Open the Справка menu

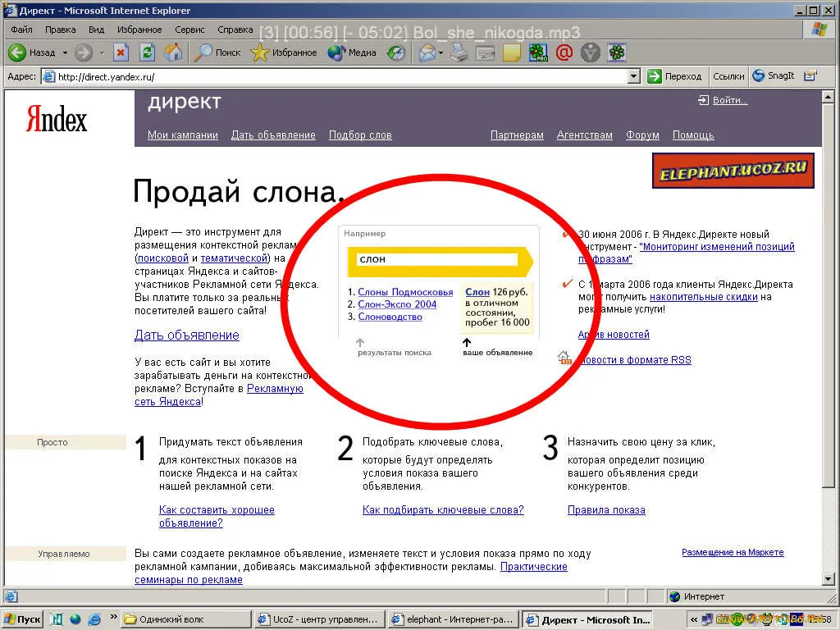pos(235,30)
